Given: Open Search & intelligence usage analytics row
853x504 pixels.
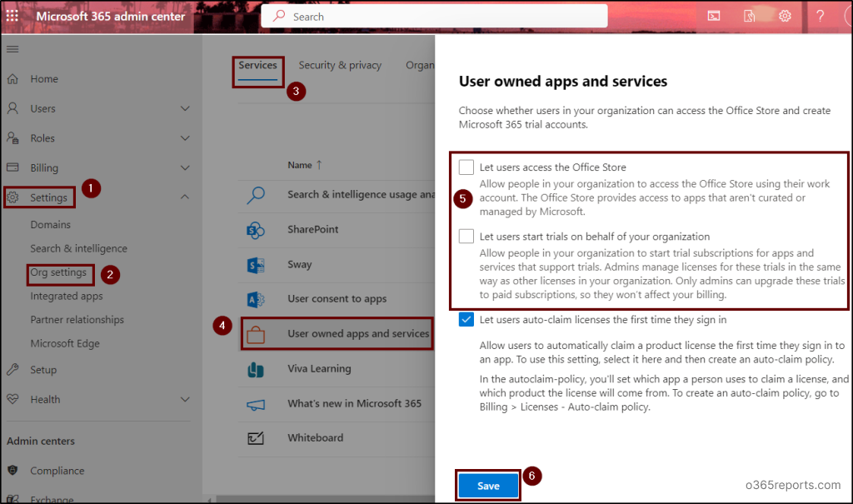Looking at the screenshot, I should point(337,195).
